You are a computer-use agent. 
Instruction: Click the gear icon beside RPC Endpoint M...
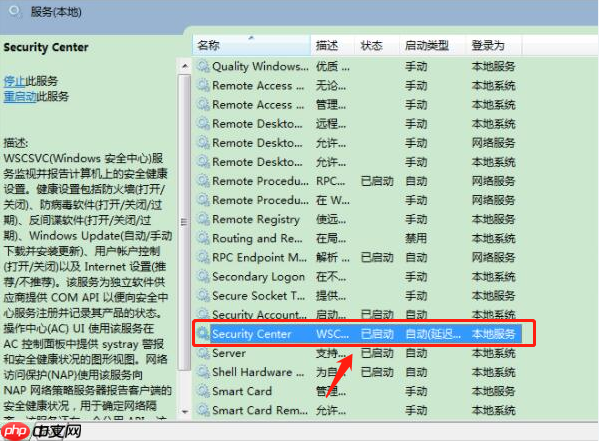tap(203, 257)
